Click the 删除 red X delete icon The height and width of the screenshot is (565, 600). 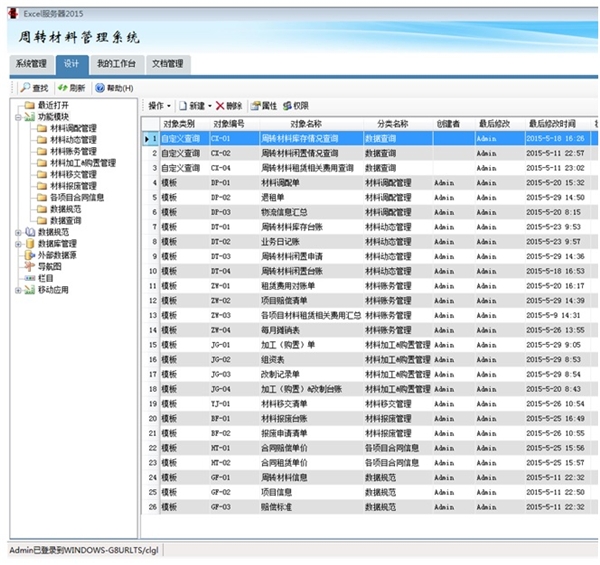(x=220, y=105)
